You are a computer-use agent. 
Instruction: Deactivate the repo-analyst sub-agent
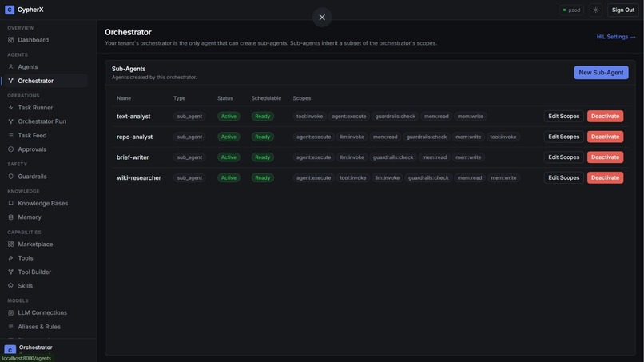click(x=605, y=137)
